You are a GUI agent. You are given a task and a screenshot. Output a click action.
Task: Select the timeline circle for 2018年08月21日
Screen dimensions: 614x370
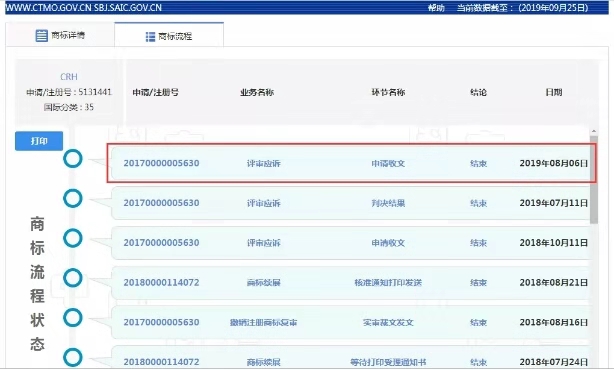coord(73,278)
